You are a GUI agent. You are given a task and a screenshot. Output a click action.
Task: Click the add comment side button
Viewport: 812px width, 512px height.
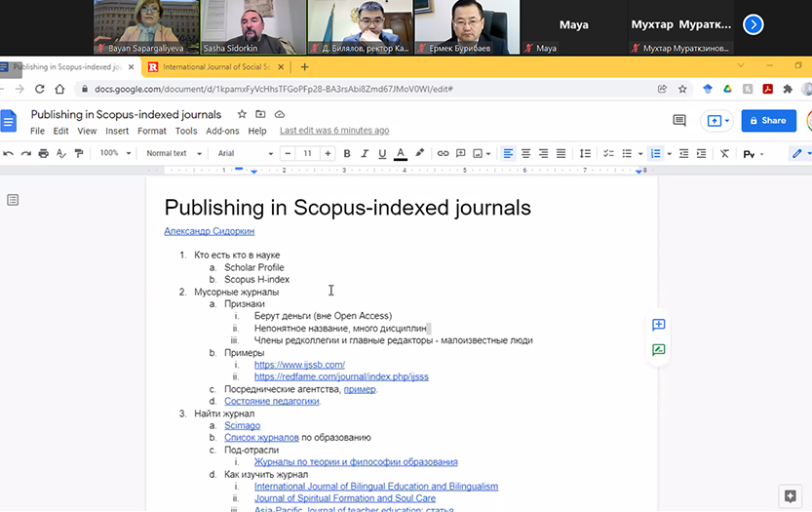(x=658, y=325)
